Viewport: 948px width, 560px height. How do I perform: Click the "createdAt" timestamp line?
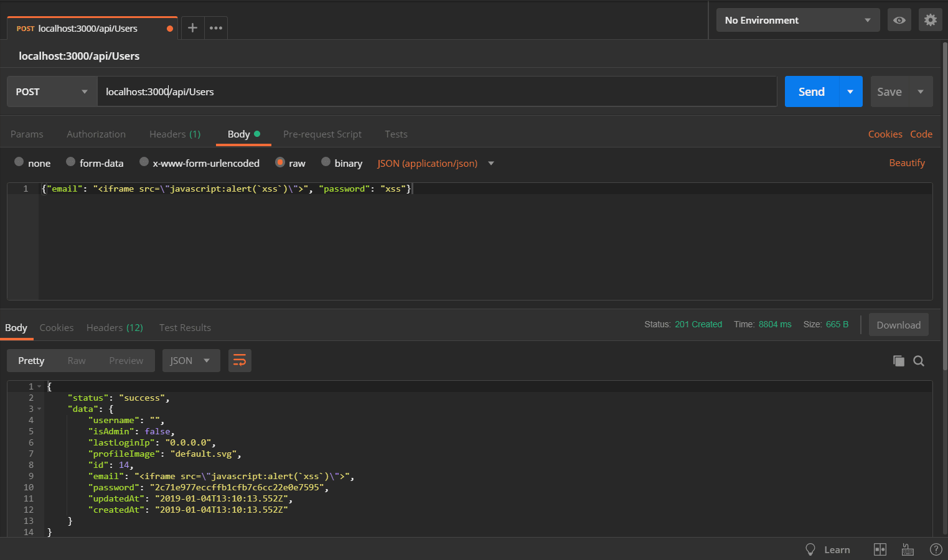(188, 510)
